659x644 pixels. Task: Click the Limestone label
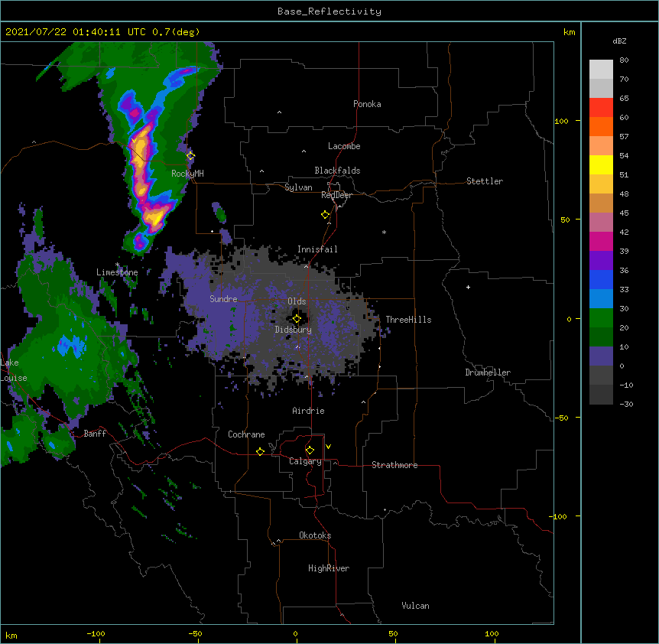click(117, 272)
